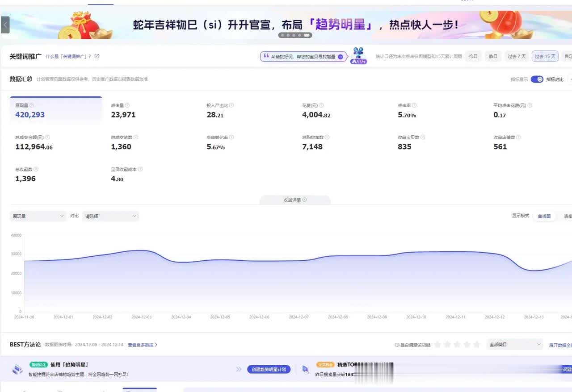The width and height of the screenshot is (572, 392).
Task: Click the carousel pagination dots
Action: pyautogui.click(x=295, y=35)
